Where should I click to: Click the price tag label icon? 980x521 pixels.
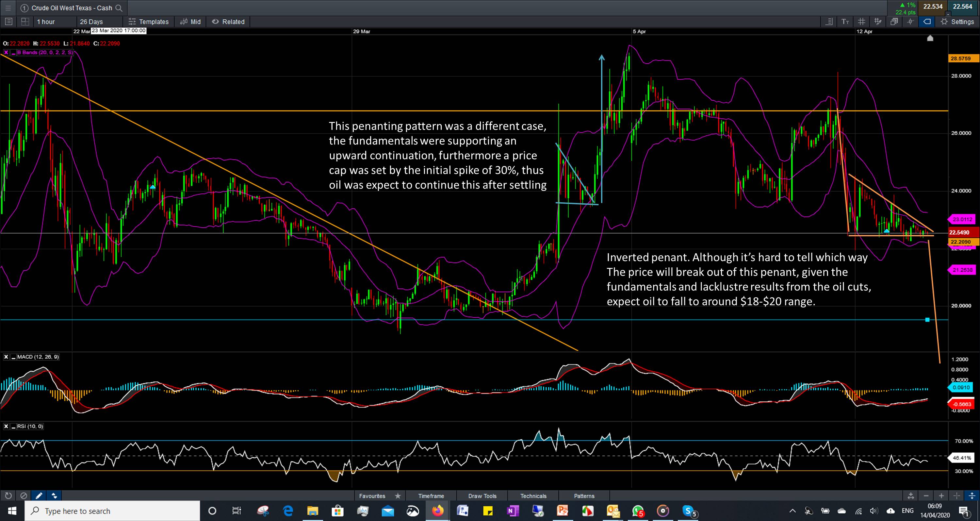click(927, 22)
